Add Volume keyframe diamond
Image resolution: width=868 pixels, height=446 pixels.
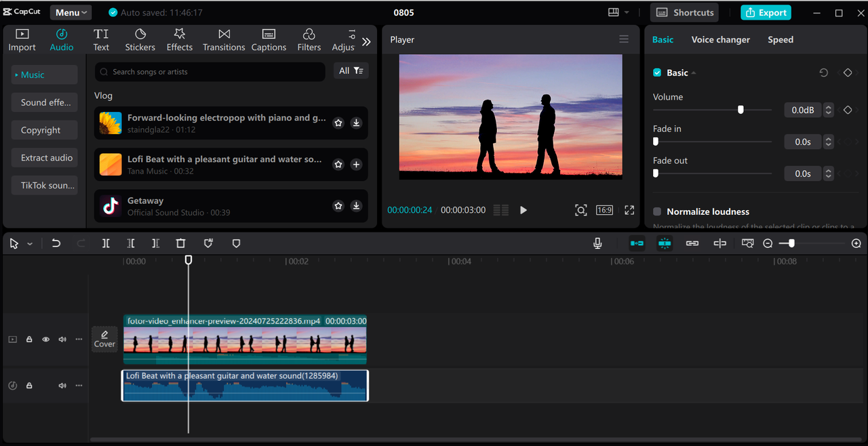pos(848,110)
